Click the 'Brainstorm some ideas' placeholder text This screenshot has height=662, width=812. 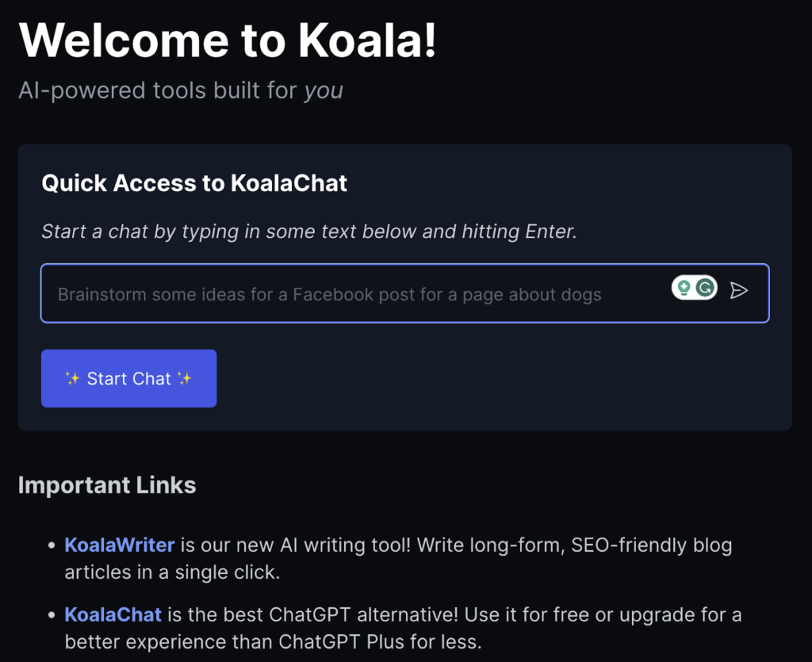(330, 294)
